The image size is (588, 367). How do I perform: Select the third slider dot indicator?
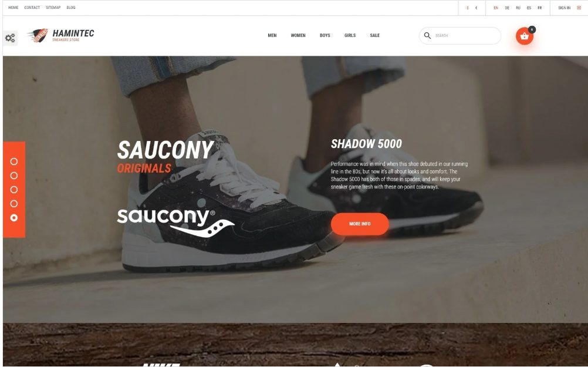[x=14, y=190]
